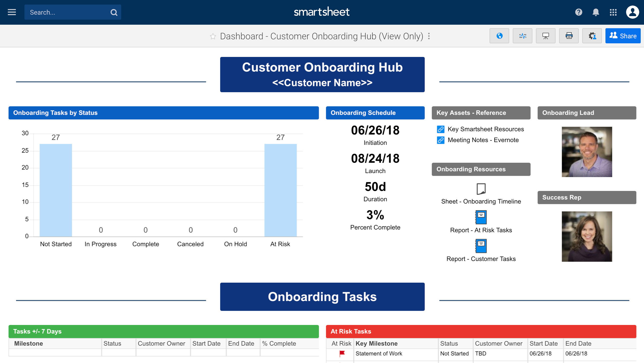The height and width of the screenshot is (363, 644).
Task: Open Key Smartsheet Resources link
Action: click(486, 129)
